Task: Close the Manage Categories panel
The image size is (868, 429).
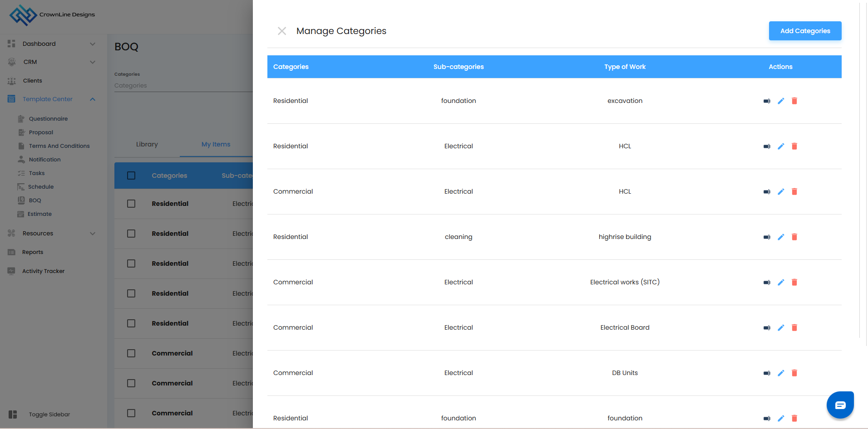Action: pyautogui.click(x=282, y=31)
